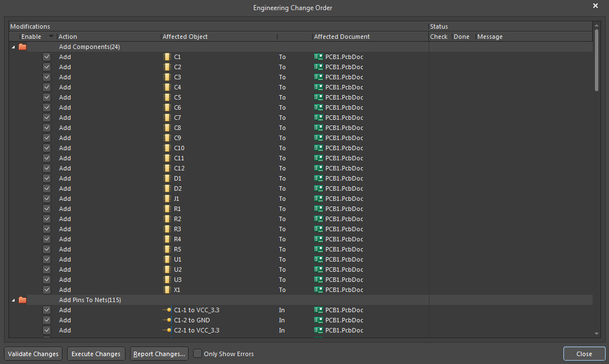Click the pin icon for C1-1 to VCC_3.3

[x=167, y=310]
